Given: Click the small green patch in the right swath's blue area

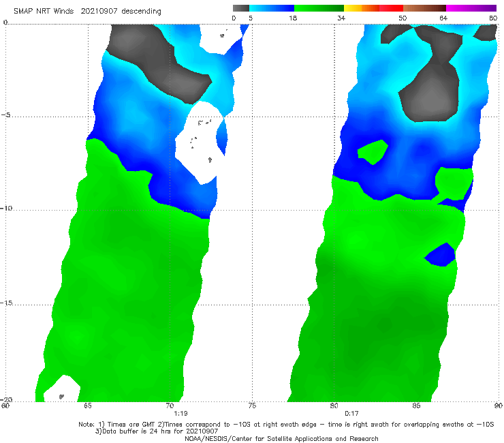Looking at the screenshot, I should tap(373, 152).
